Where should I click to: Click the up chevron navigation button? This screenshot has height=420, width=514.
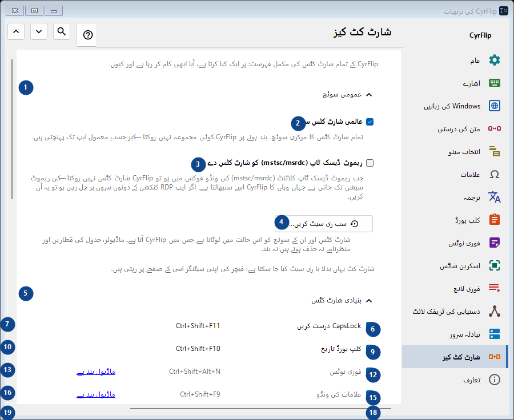pos(16,32)
